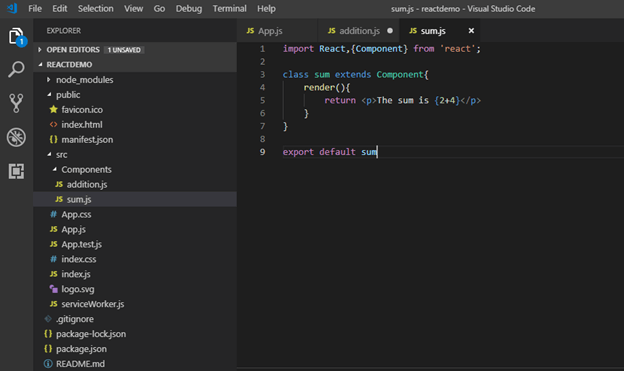Click the JS icon on App.js tab
Image resolution: width=624 pixels, height=371 pixels.
(x=250, y=31)
